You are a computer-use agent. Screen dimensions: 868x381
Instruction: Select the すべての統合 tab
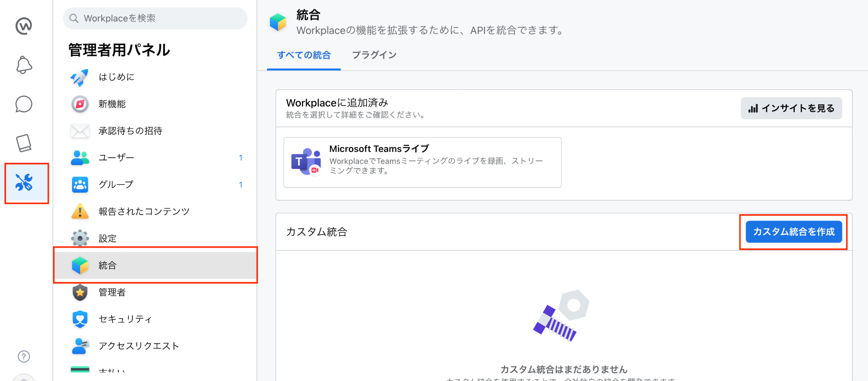coord(304,55)
